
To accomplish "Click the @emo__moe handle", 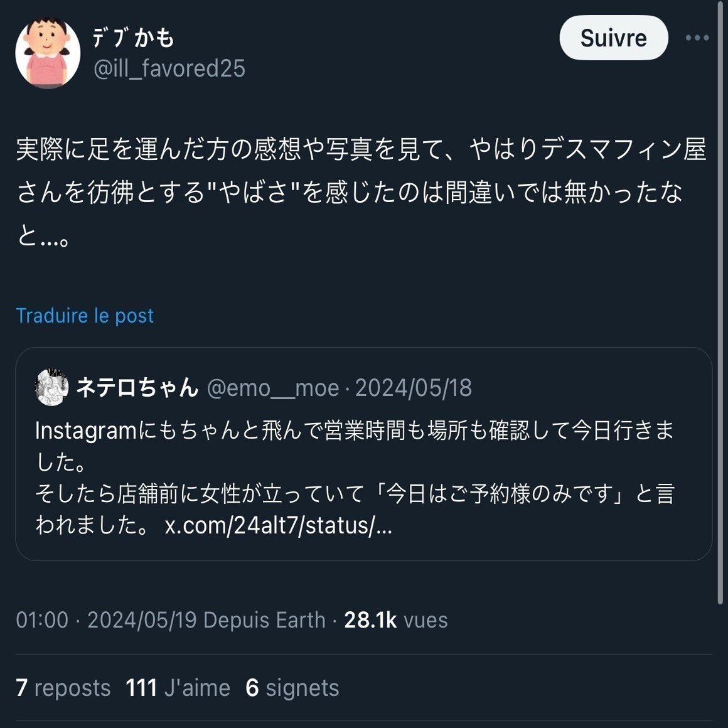I will (273, 388).
